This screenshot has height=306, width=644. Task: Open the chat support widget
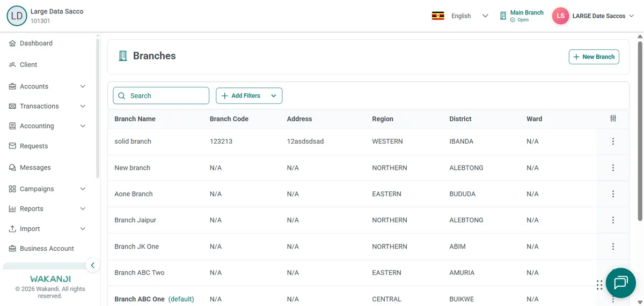tap(621, 283)
